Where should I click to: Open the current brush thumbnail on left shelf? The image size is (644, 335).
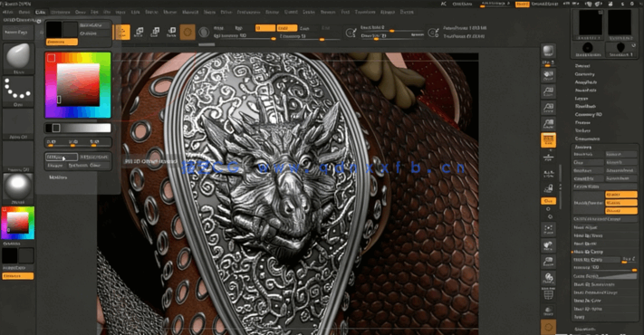pyautogui.click(x=18, y=58)
